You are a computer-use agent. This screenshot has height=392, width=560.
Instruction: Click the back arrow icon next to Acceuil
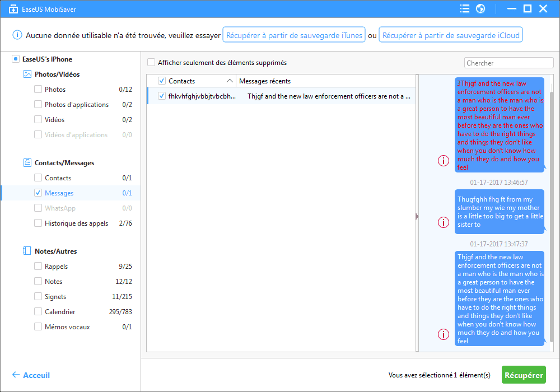coord(16,375)
